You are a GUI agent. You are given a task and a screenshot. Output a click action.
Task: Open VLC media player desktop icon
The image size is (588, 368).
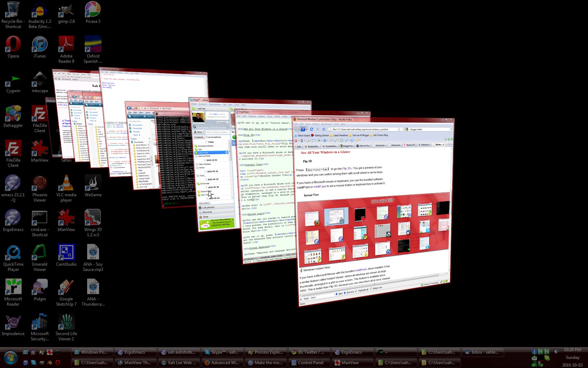(x=66, y=189)
